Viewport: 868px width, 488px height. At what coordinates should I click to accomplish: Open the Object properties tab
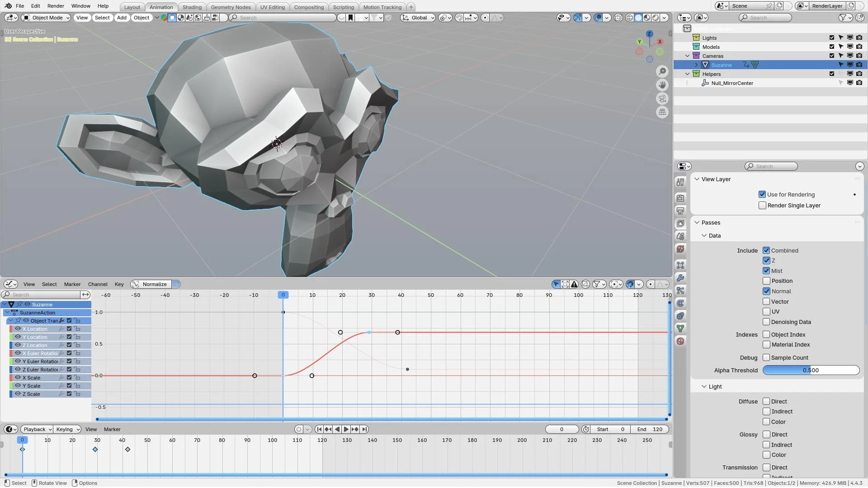pyautogui.click(x=680, y=265)
